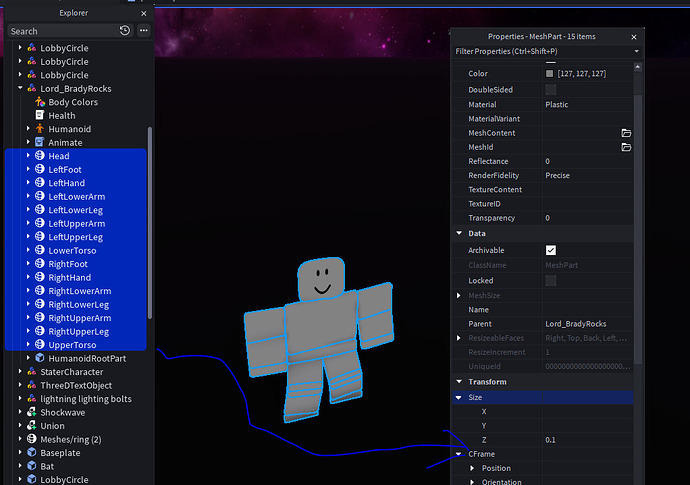Collapse the Lord_BradyRocks tree node
Screen dimensions: 690x485
19,89
